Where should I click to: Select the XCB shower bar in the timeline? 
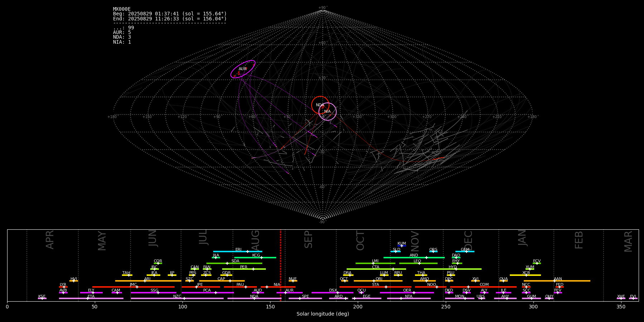525,275
